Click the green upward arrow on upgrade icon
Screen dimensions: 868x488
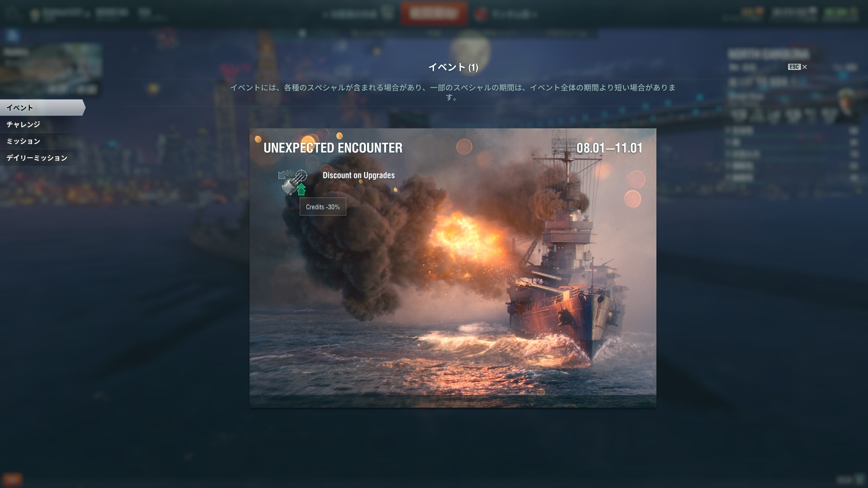click(301, 189)
